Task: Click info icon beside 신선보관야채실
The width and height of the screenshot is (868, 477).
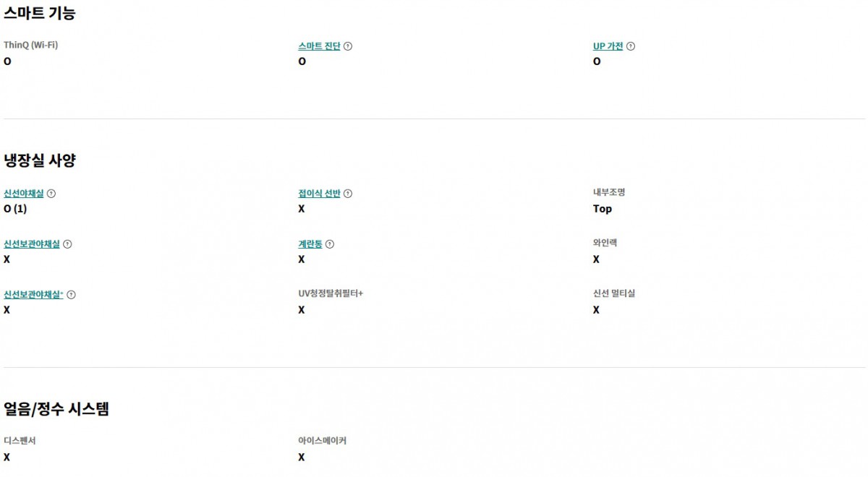Action: (x=67, y=244)
